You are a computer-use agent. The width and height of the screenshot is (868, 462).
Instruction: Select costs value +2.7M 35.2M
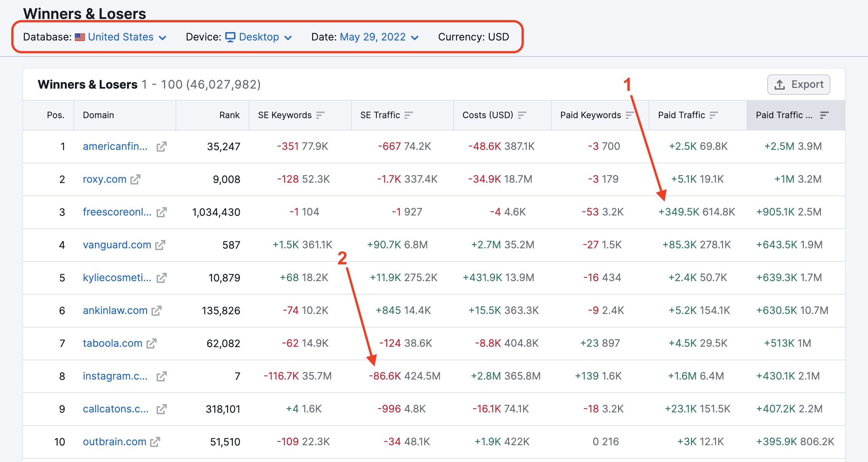pos(503,245)
